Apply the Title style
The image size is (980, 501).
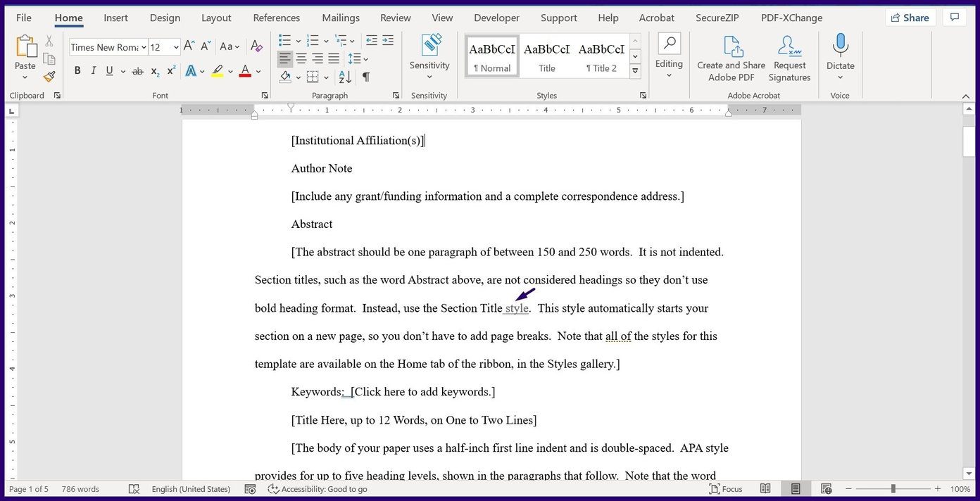547,56
